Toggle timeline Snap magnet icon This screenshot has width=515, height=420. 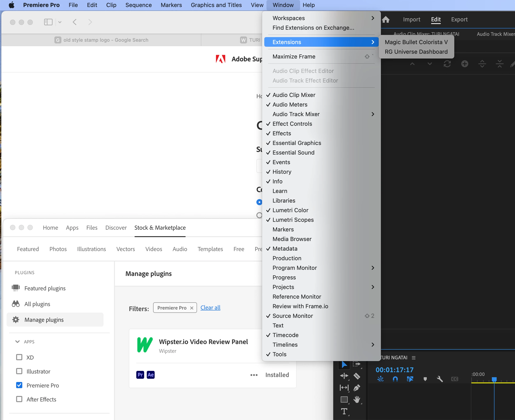[x=395, y=379]
